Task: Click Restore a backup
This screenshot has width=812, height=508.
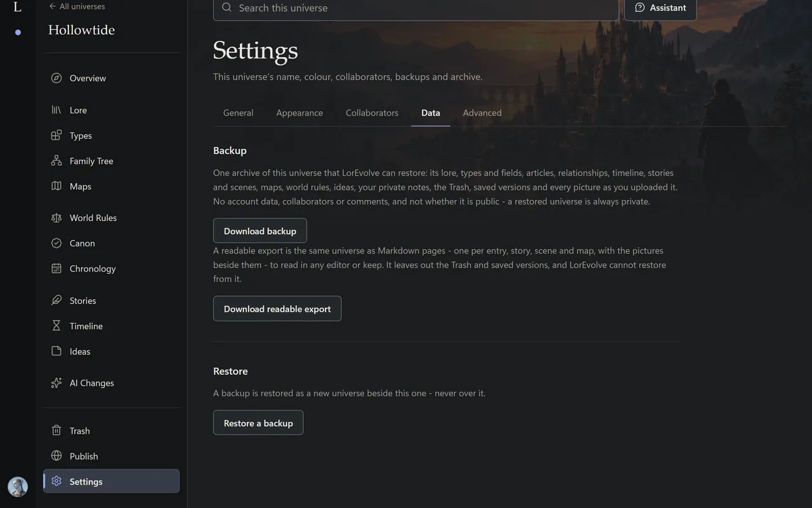Action: point(258,423)
